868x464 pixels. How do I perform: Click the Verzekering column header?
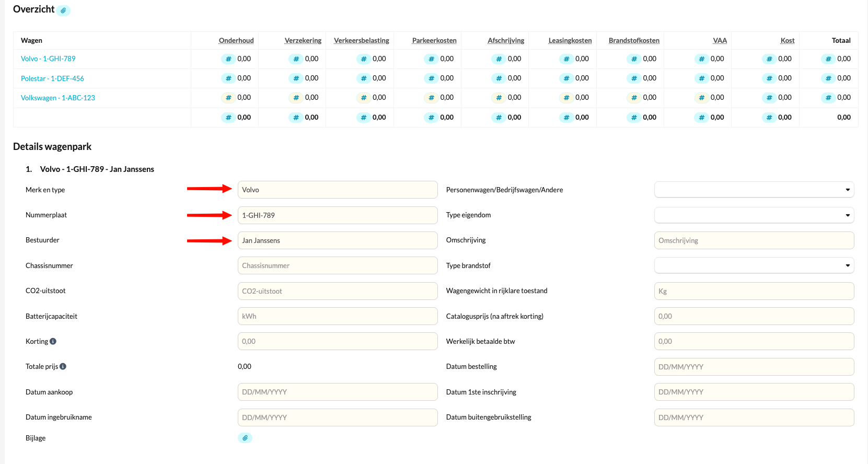[x=303, y=40]
